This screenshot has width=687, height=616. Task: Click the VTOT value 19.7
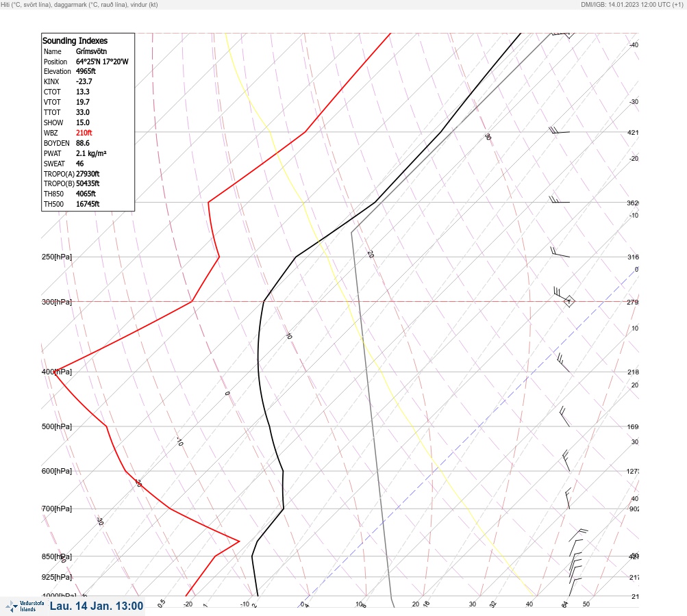[x=83, y=102]
